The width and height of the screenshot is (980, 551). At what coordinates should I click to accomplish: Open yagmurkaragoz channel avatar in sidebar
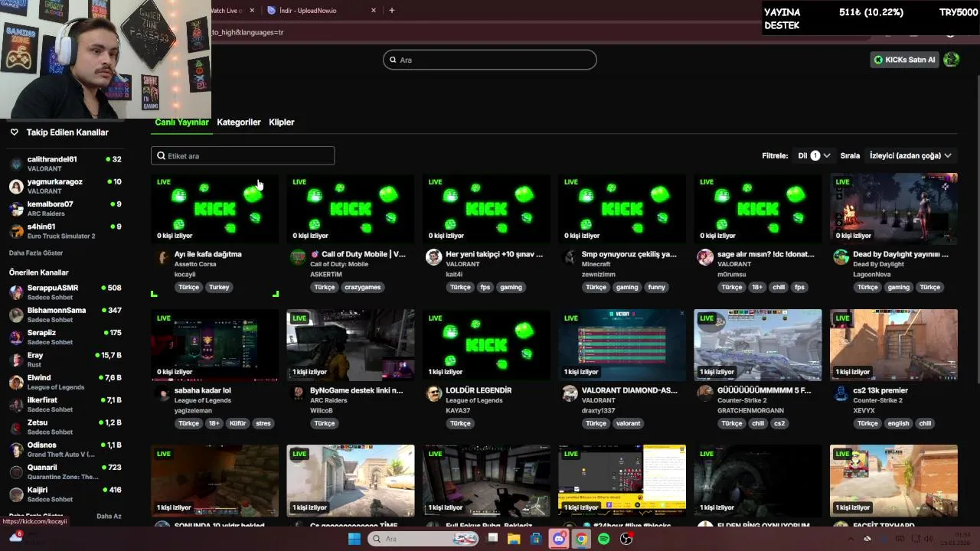(16, 186)
